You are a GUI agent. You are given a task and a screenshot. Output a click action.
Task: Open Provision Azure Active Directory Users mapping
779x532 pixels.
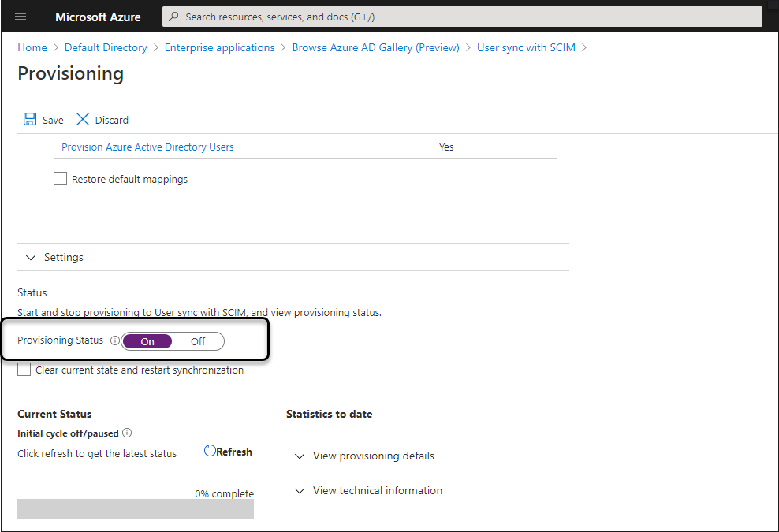(x=147, y=147)
